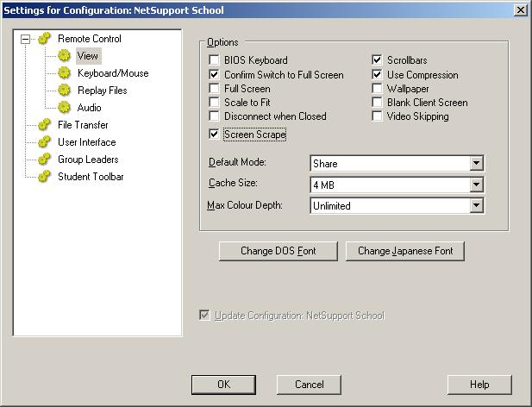
Task: Open the Cache Size dropdown arrow
Action: coord(476,185)
